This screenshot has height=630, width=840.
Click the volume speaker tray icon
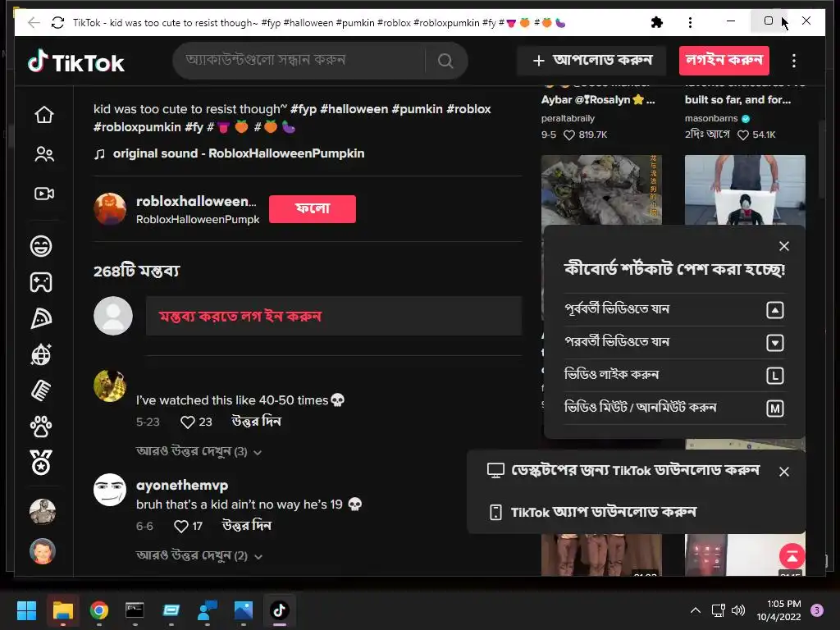tap(738, 609)
